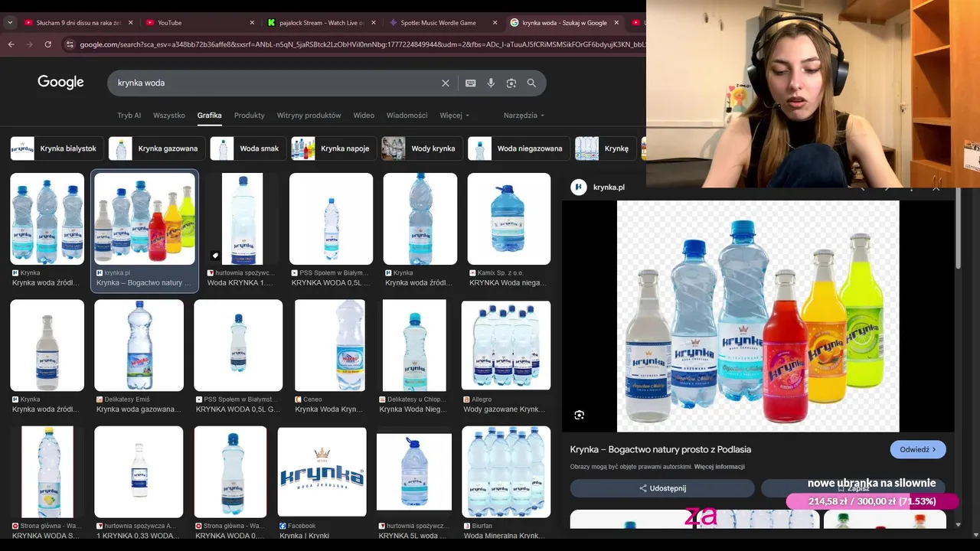
Task: Select Krynka gazowana filter chip
Action: (x=155, y=148)
